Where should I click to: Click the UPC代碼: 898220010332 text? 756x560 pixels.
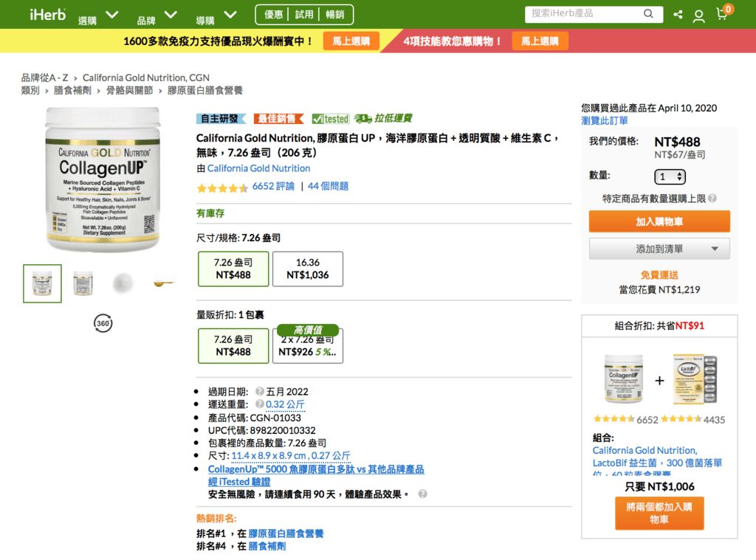[262, 430]
